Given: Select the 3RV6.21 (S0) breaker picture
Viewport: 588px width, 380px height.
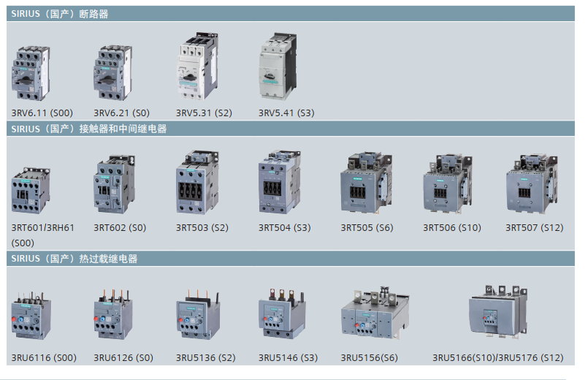Looking at the screenshot, I should tap(112, 73).
